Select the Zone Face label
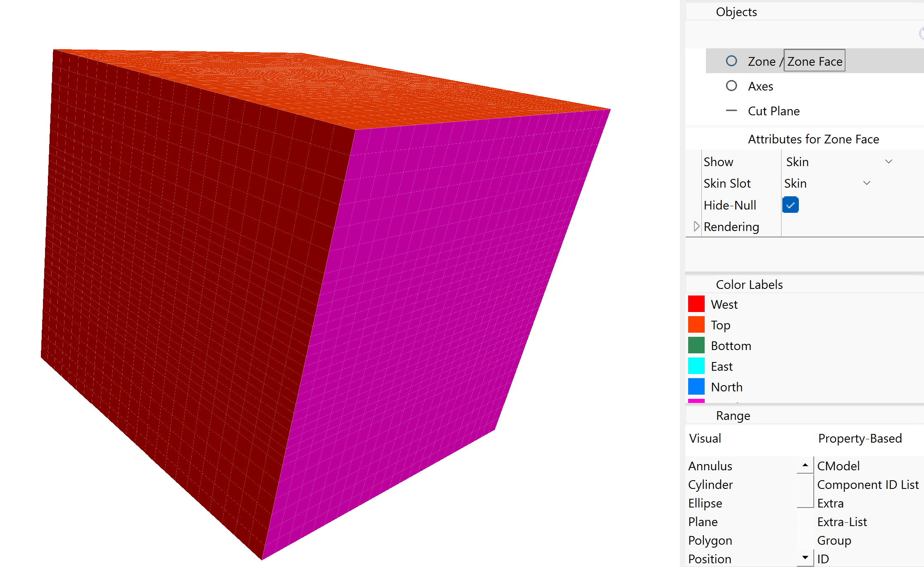924x567 pixels. [x=814, y=61]
